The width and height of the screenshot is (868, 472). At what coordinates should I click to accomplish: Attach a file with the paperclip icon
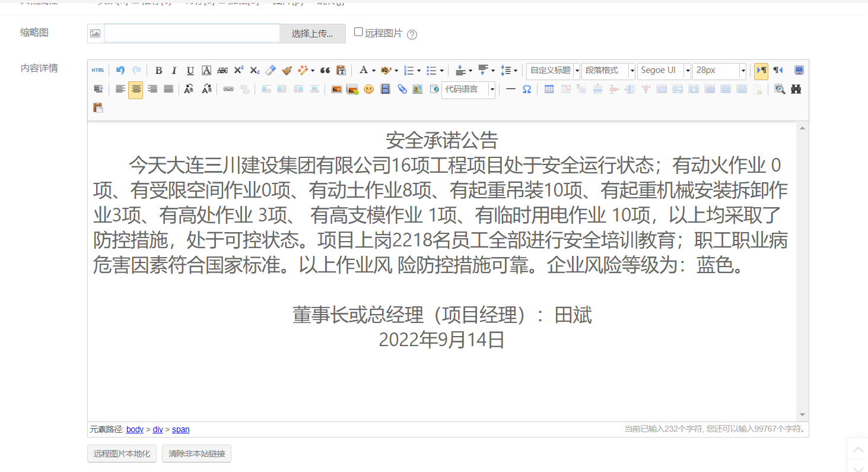coord(402,89)
